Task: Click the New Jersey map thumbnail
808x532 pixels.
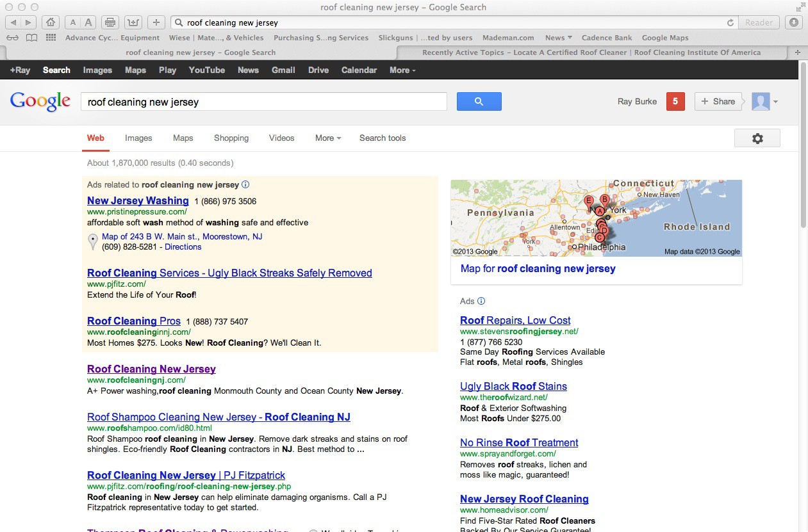Action: pos(596,218)
